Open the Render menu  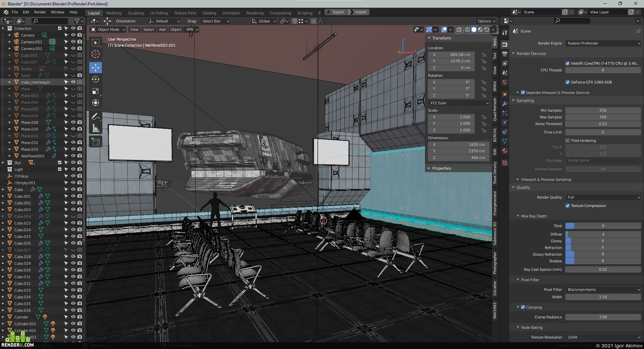(x=40, y=12)
